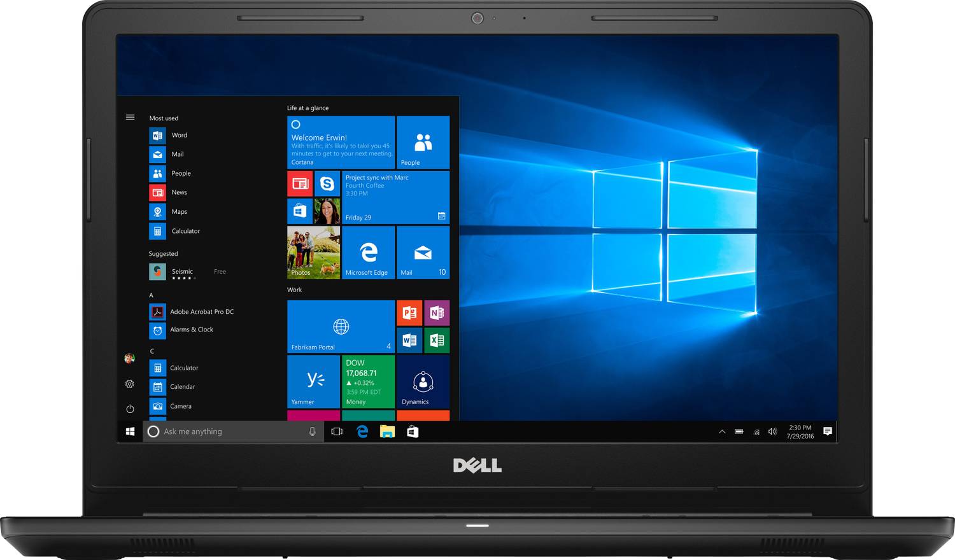Jump to another letter via the C section header
This screenshot has height=560, width=955.
click(152, 351)
